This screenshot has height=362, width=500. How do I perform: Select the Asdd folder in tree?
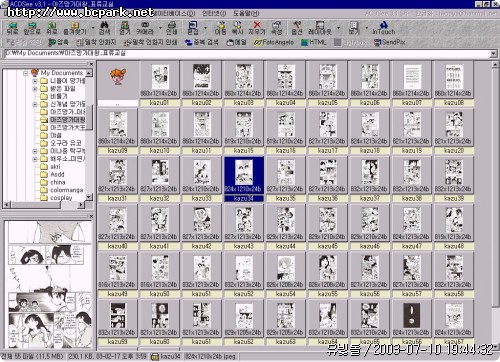57,174
